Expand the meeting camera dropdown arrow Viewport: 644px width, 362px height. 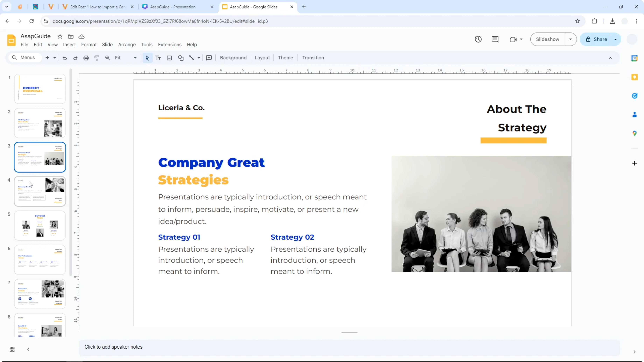(521, 39)
